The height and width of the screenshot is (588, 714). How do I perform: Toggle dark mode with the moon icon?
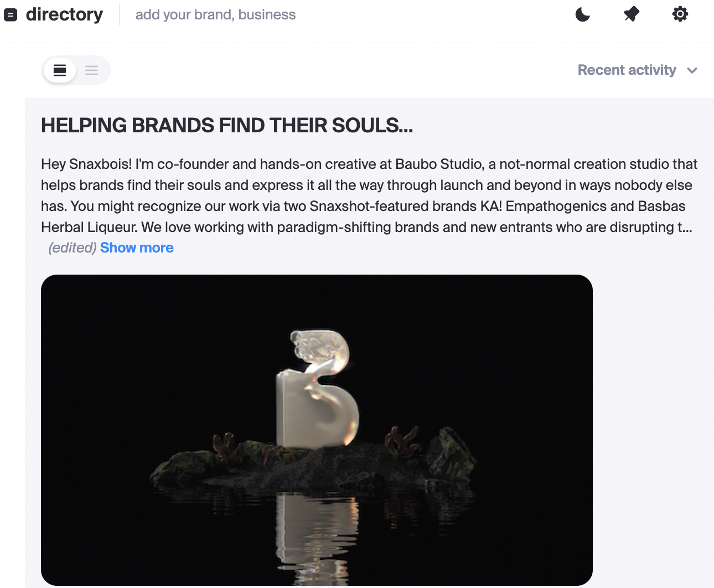583,14
